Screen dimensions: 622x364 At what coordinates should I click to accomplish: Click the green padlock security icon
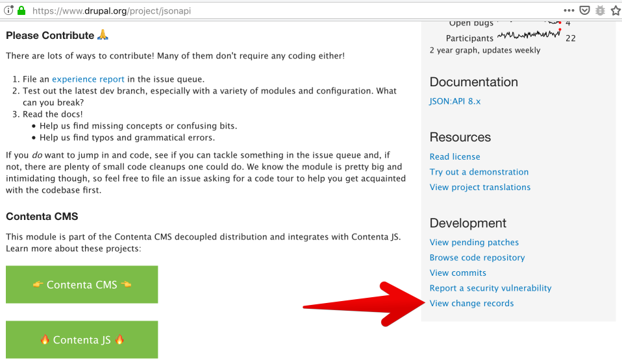21,10
